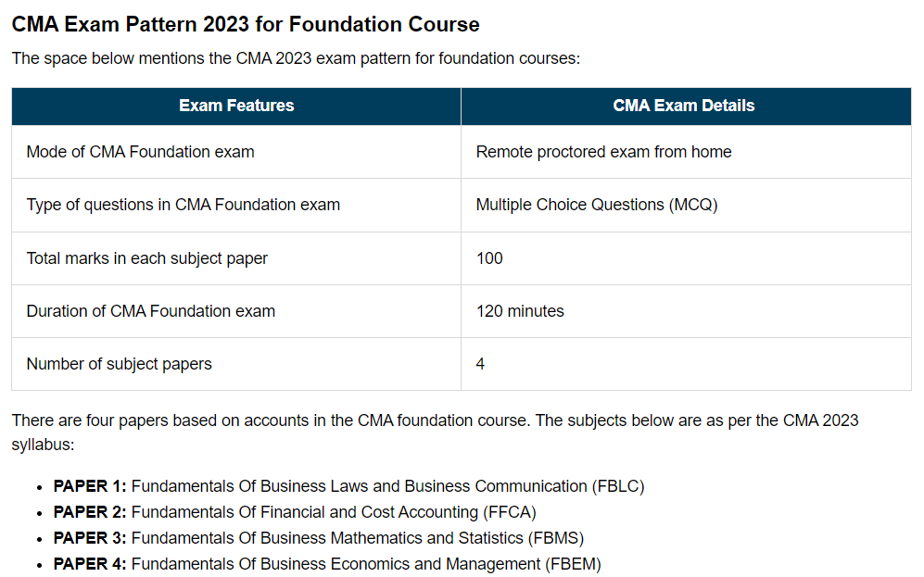Click the (FBLC) abbreviation text
Screen dimensions: 924x577
[618, 486]
